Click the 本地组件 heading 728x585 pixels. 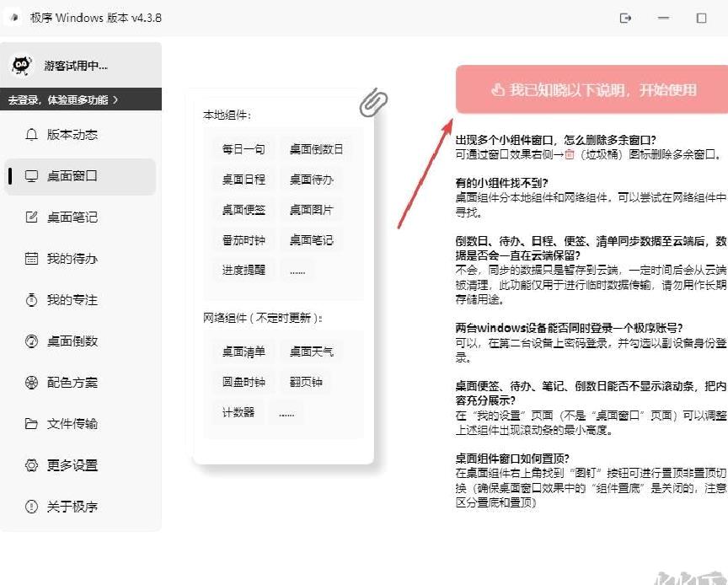click(227, 115)
